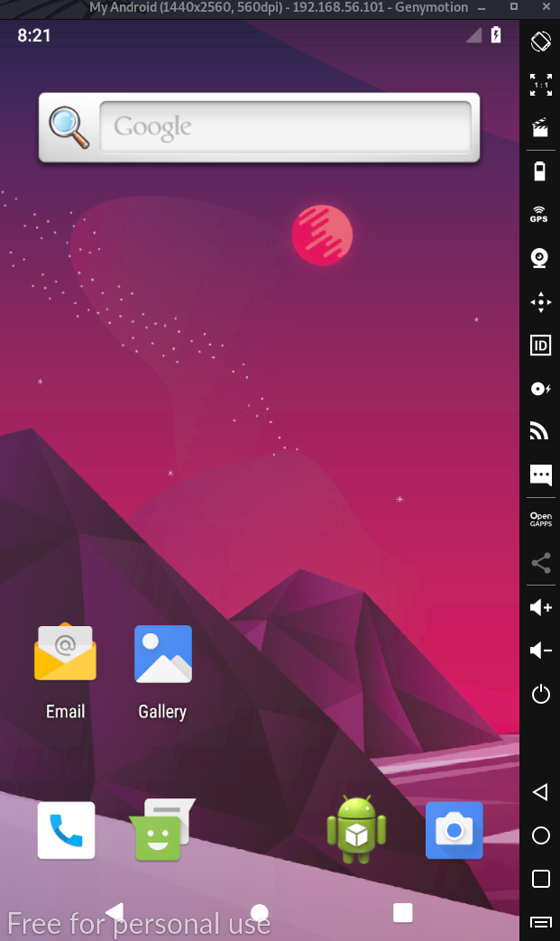560x941 pixels.
Task: Minimize the Genymotion window
Action: coord(482,8)
